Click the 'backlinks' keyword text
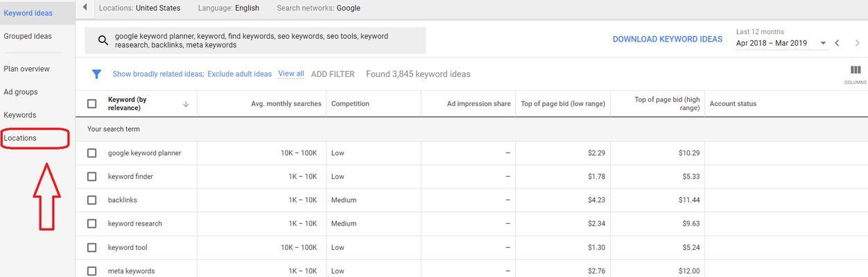Viewport: 868px width, 277px height. tap(123, 200)
